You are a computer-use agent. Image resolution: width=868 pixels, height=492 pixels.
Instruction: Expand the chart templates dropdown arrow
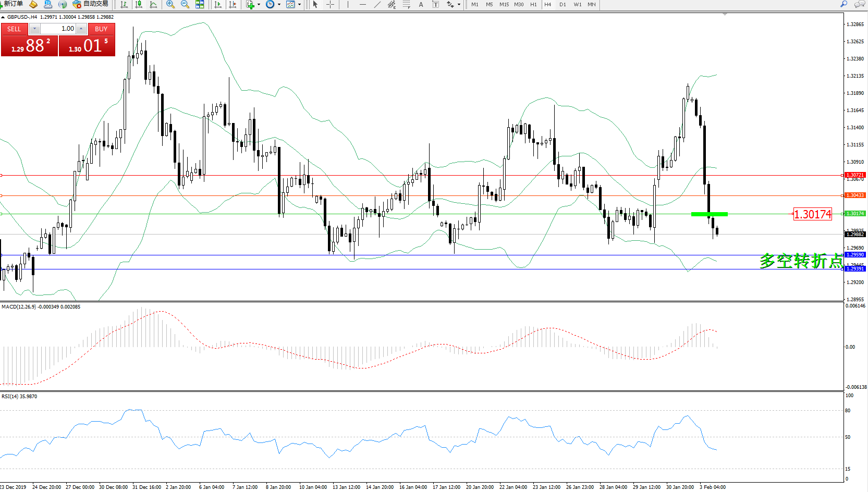click(x=299, y=4)
